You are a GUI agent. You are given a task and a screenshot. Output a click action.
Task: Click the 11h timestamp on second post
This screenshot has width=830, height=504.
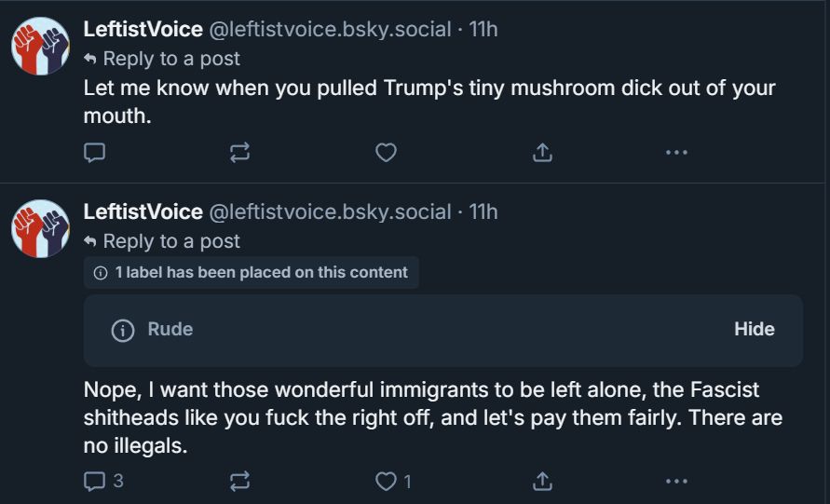(483, 211)
